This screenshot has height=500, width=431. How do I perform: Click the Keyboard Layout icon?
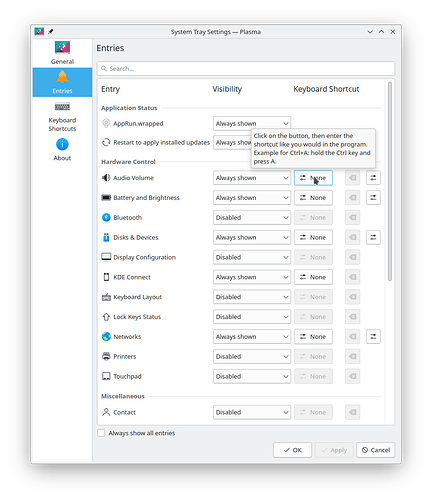(x=106, y=297)
